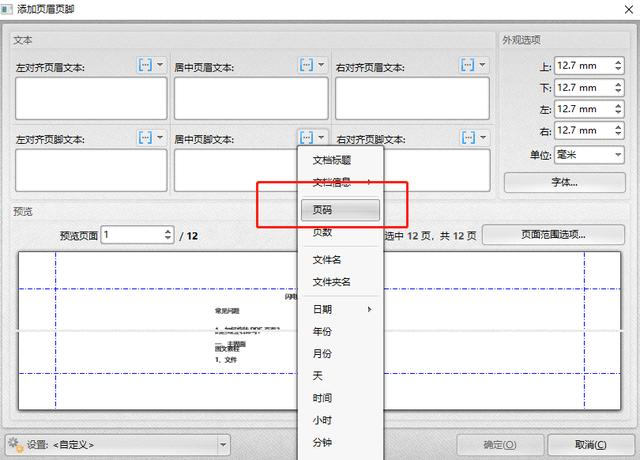640x460 pixels.
Task: Click insert-macro icon for centered header text
Action: coord(307,65)
